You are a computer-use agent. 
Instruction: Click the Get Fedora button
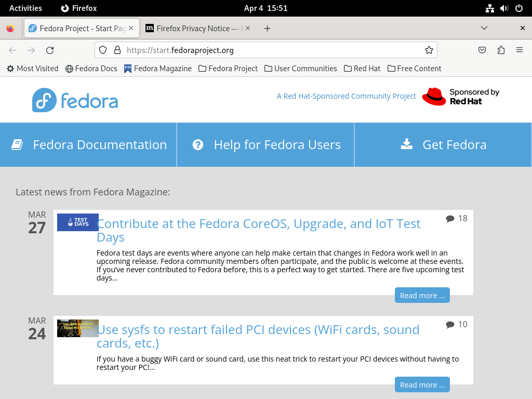[x=443, y=144]
